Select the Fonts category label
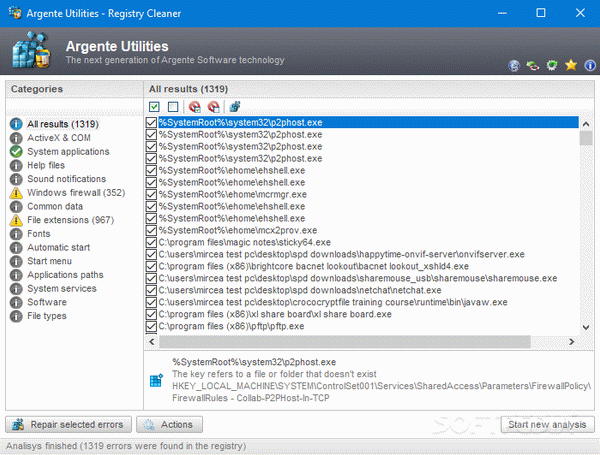The height and width of the screenshot is (455, 600). point(39,234)
